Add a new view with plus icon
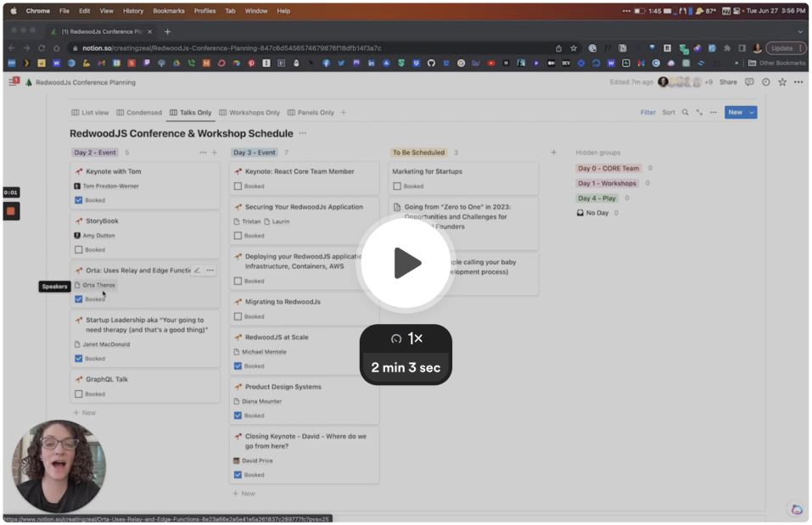Screen dimensions: 812x525 344,112
